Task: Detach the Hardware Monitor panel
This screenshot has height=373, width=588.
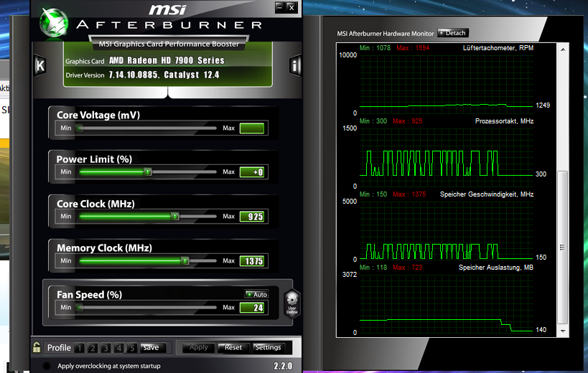Action: pos(452,33)
